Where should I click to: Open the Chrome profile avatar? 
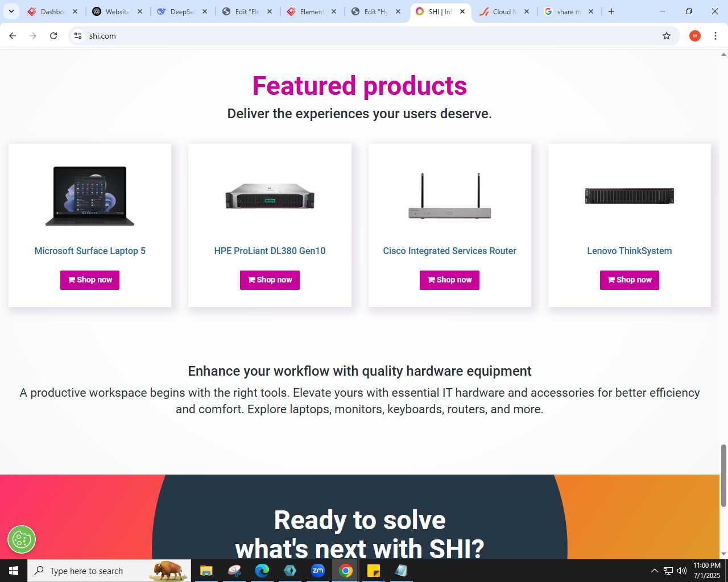click(x=695, y=36)
